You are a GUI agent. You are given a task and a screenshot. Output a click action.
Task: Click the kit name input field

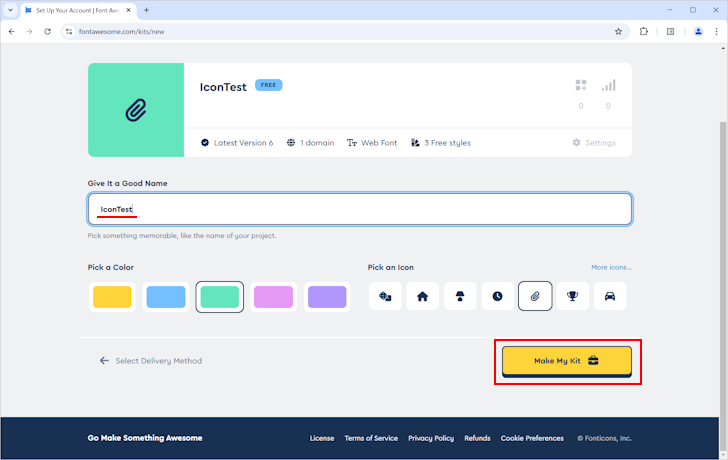pos(360,209)
